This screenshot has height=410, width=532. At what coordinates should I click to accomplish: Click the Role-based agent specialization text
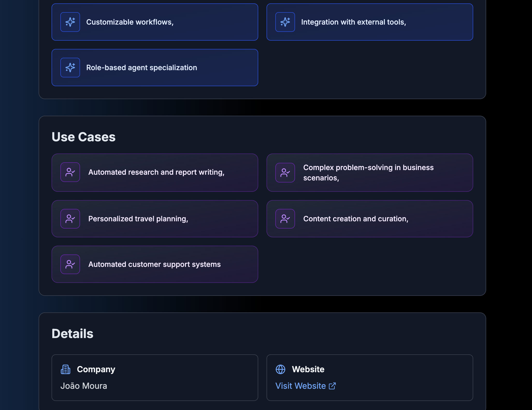(x=141, y=68)
